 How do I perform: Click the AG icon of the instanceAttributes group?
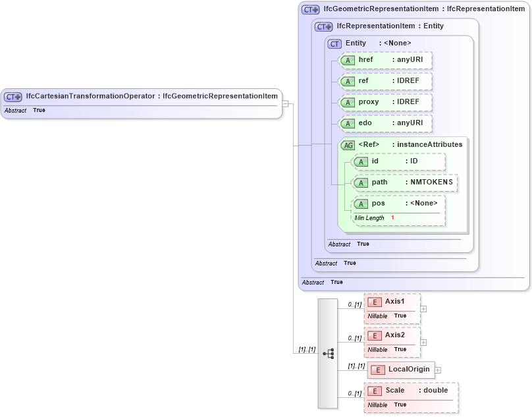(348, 145)
